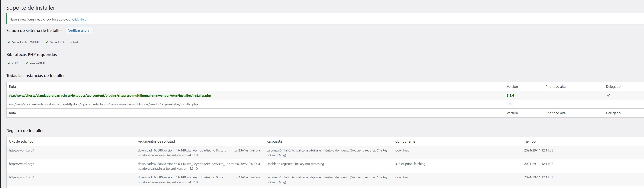Click the Delegado checkmark in the sitepress row

click(609, 95)
